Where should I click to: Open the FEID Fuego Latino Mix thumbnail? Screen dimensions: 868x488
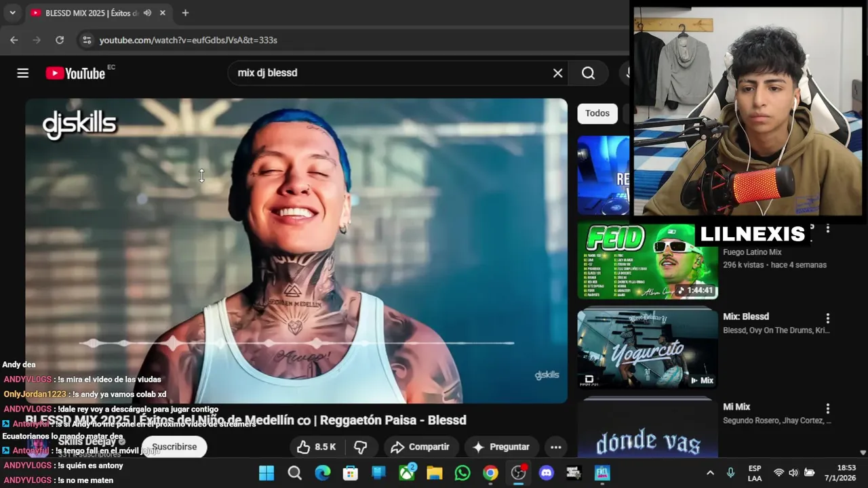point(648,261)
